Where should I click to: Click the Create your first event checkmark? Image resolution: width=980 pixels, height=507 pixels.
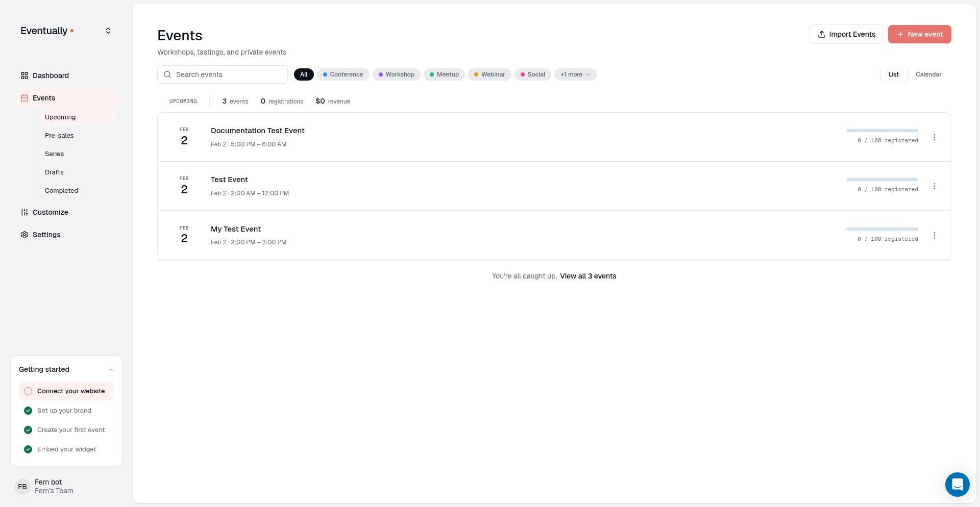(x=28, y=430)
